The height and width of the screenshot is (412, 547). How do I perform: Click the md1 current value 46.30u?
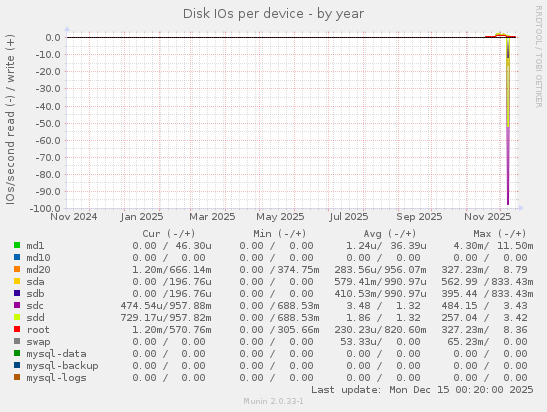point(193,246)
